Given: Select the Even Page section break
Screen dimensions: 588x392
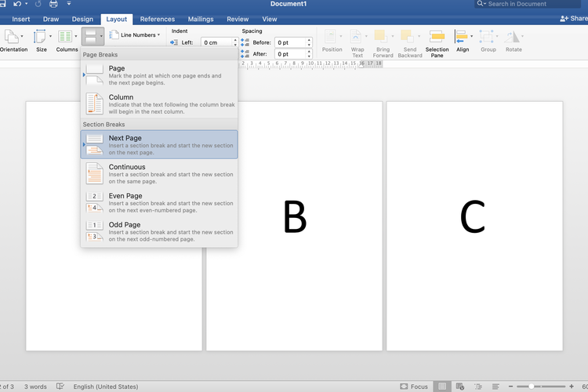Looking at the screenshot, I should pyautogui.click(x=159, y=202).
